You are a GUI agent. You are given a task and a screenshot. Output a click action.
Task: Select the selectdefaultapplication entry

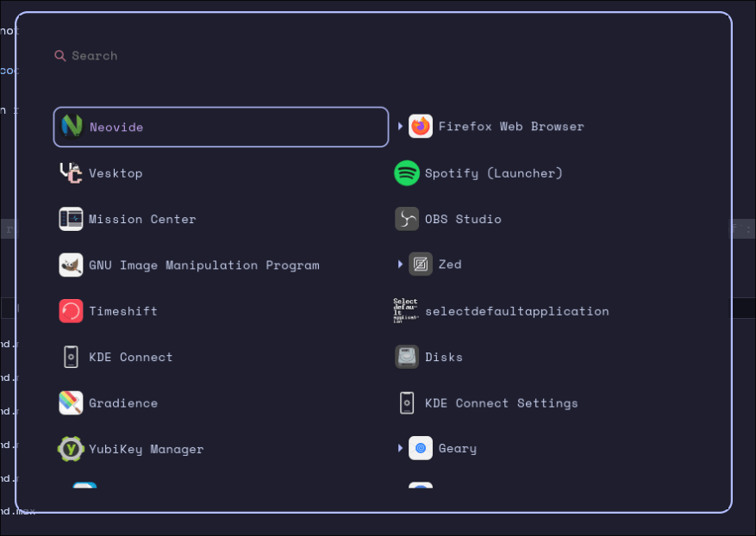click(517, 311)
